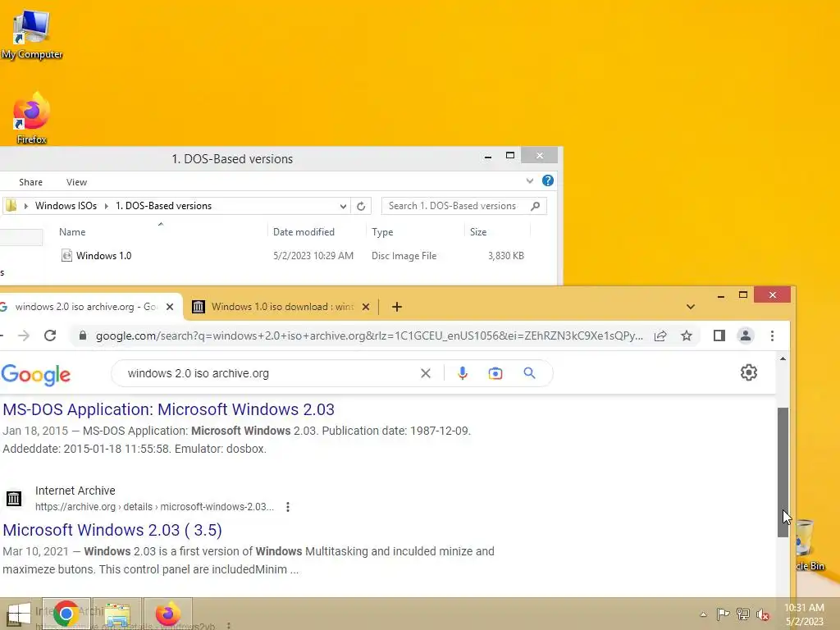Click Windows ISOs in the breadcrumb path

coord(66,206)
